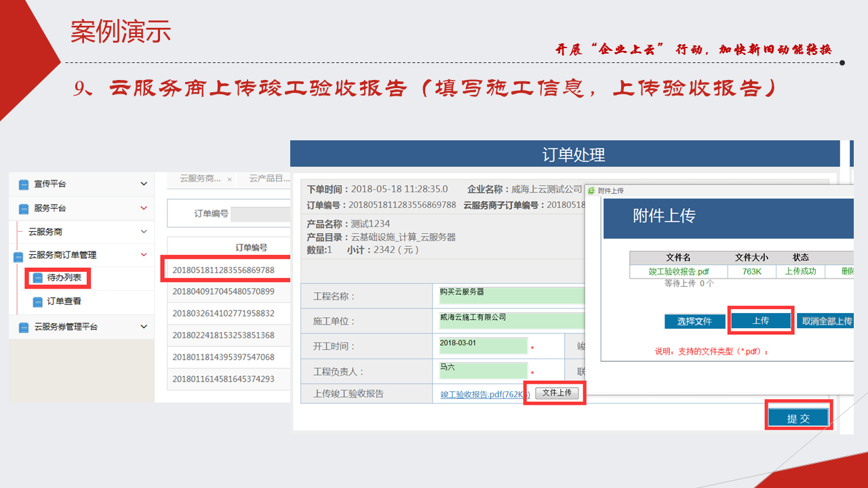This screenshot has height=488, width=868.
Task: Switch to the 云产品目... tab
Action: pos(269,179)
